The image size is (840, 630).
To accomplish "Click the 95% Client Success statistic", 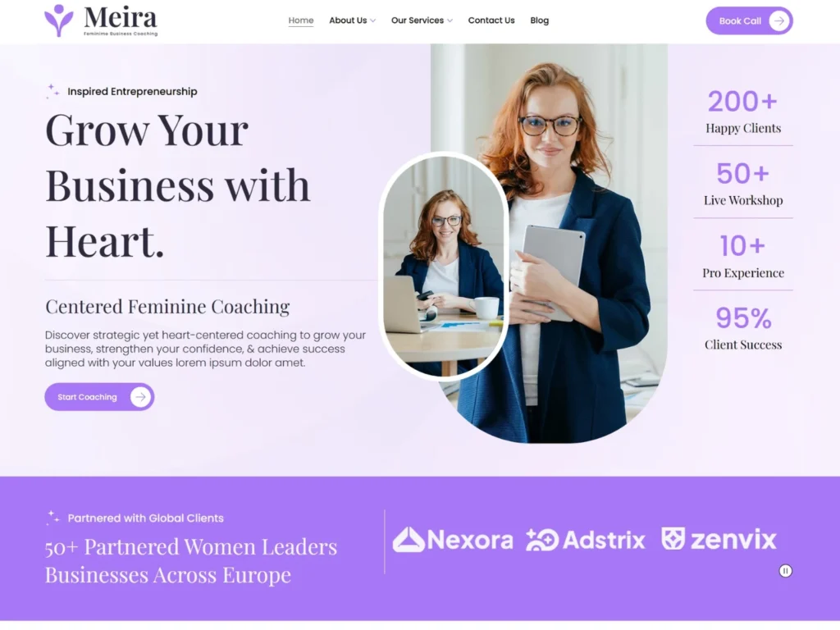I will tap(742, 328).
